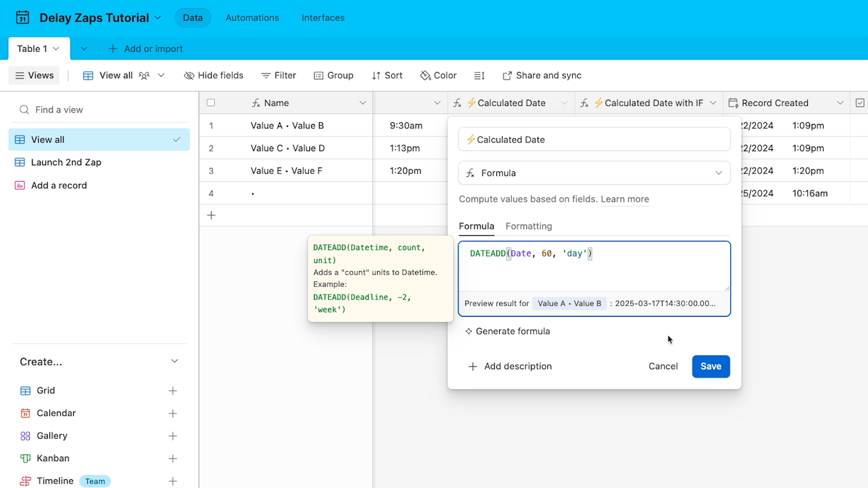Click the collaborators icon next to View all
The image size is (868, 488).
pyautogui.click(x=144, y=76)
